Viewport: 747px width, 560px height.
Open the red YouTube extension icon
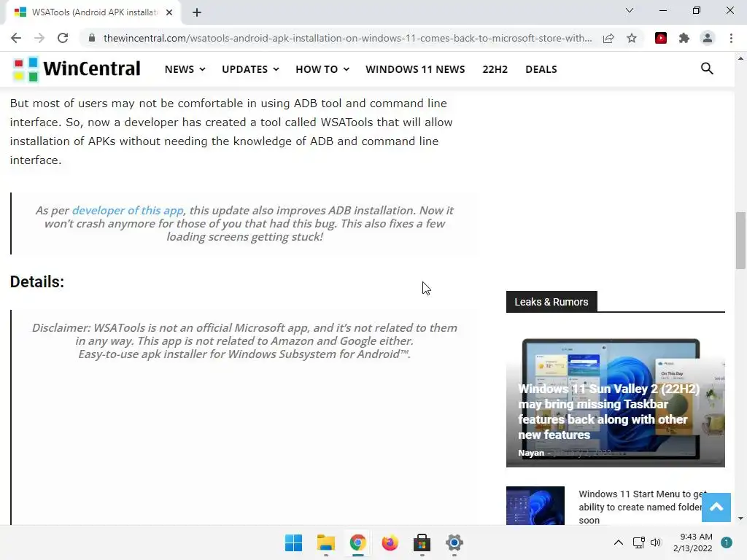661,38
